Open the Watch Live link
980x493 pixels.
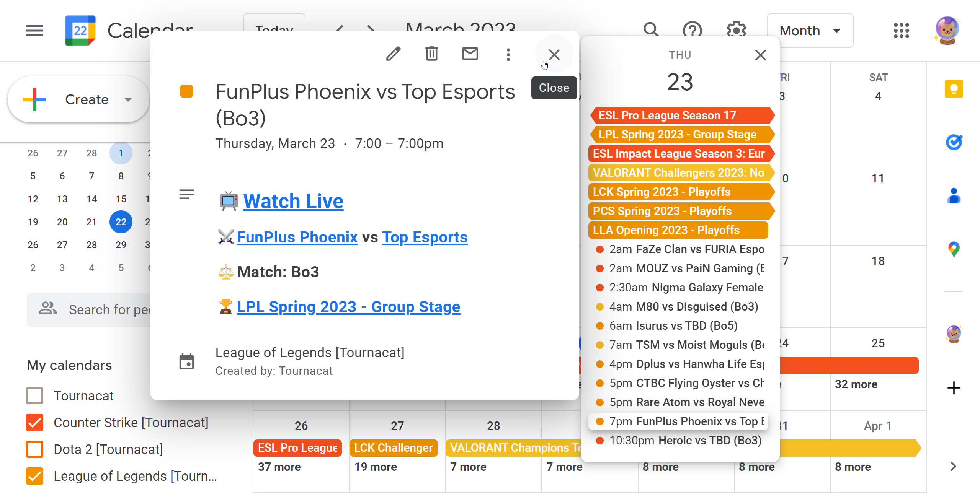point(293,201)
